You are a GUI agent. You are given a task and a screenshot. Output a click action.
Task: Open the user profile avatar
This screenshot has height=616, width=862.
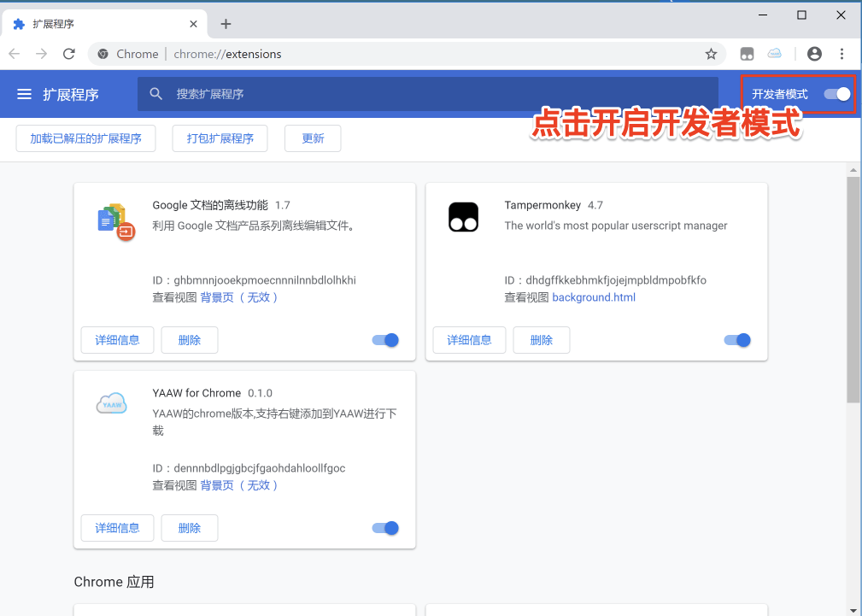(814, 54)
